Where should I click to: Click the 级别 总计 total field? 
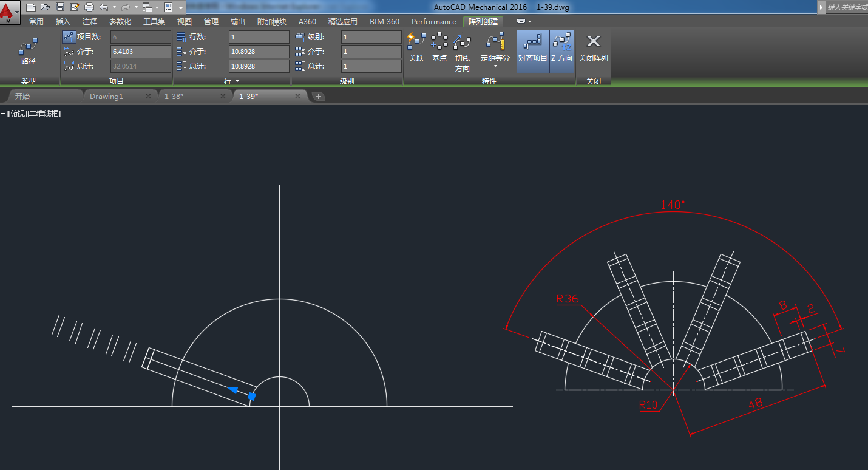(x=371, y=66)
